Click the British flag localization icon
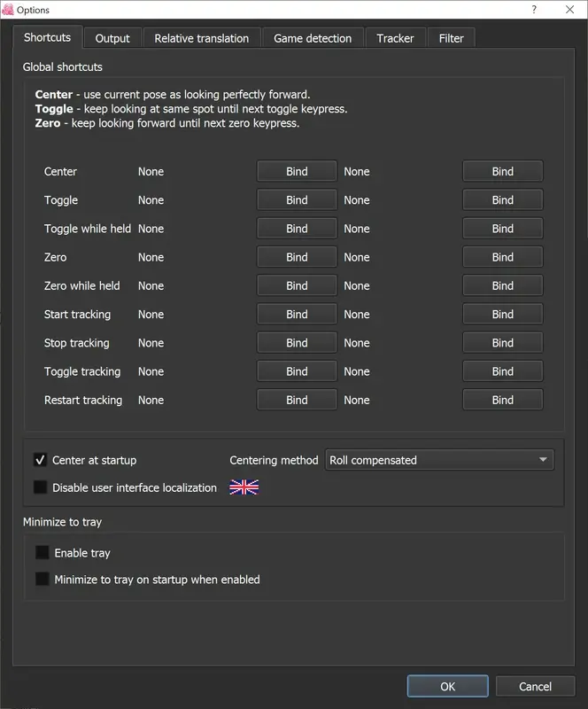Screen dimensions: 588x709 coord(243,487)
